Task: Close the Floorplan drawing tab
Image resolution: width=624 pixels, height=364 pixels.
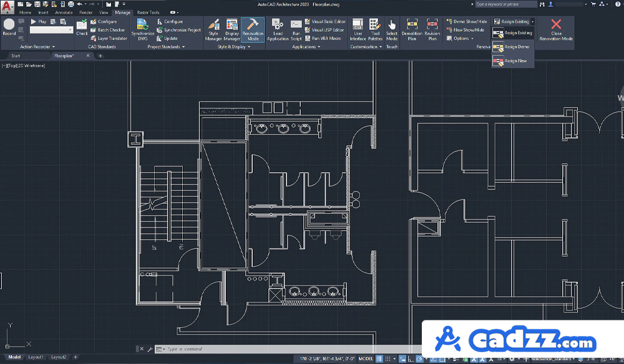Action: coord(88,56)
